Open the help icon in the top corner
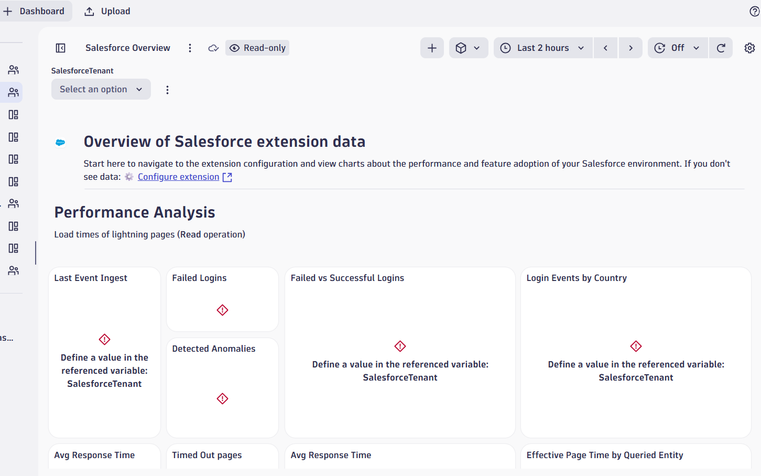 [x=754, y=11]
